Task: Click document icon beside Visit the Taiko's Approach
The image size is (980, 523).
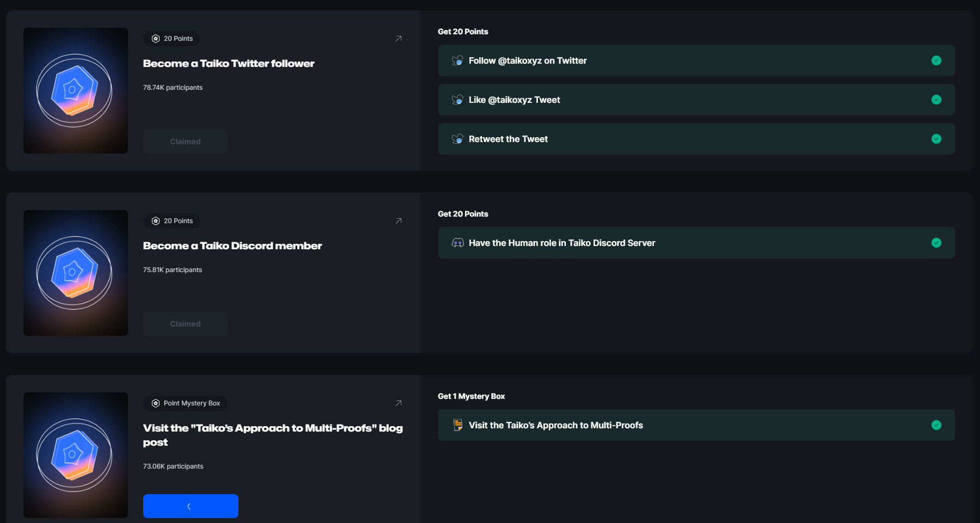Action: [x=458, y=425]
